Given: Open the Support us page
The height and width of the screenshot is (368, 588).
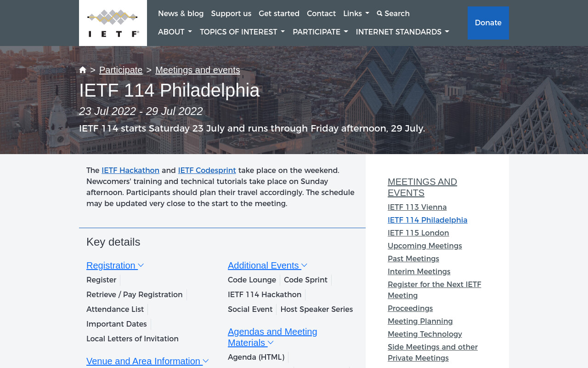Looking at the screenshot, I should coord(231,14).
